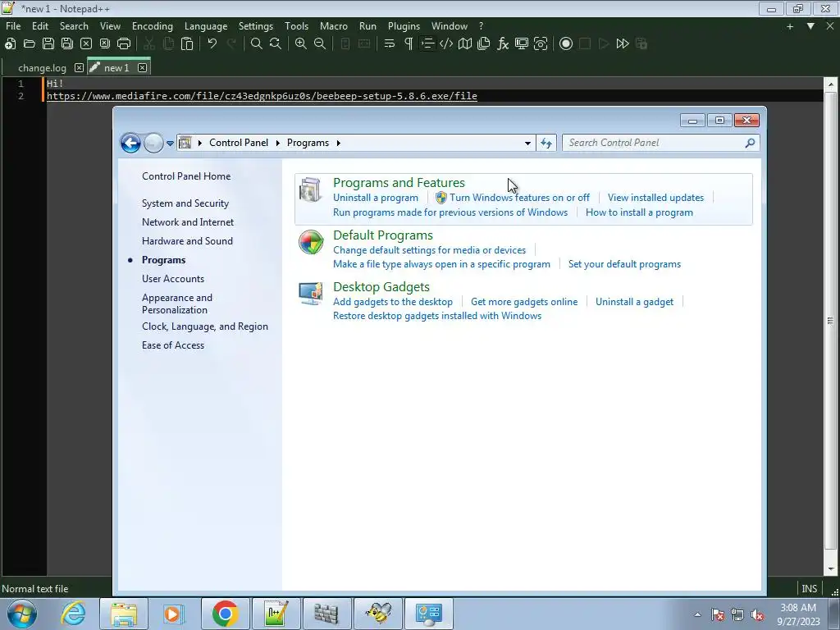Click the Zoom In icon in Notepad++
This screenshot has width=840, height=630.
tap(301, 44)
